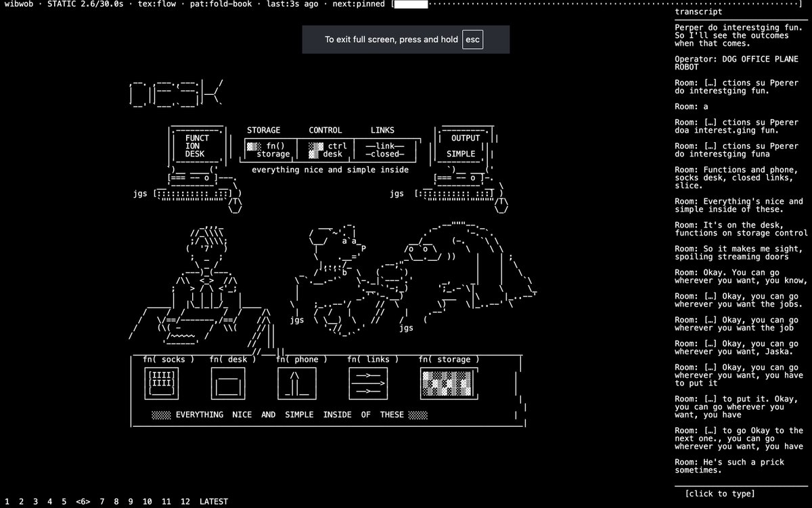Click the 'STATIC 2.6/30.0s' status entry

coord(87,4)
